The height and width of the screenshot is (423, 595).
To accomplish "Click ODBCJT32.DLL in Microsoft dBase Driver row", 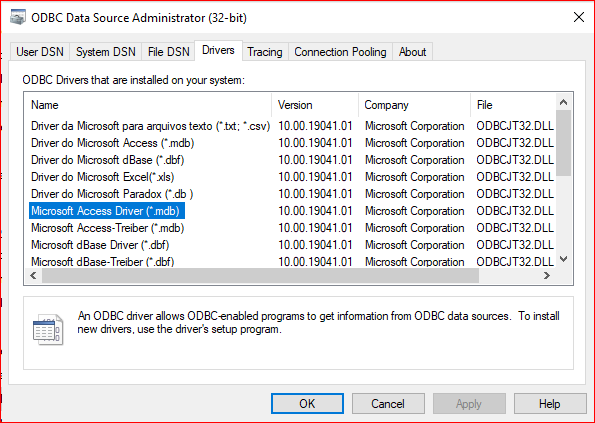I will click(515, 245).
